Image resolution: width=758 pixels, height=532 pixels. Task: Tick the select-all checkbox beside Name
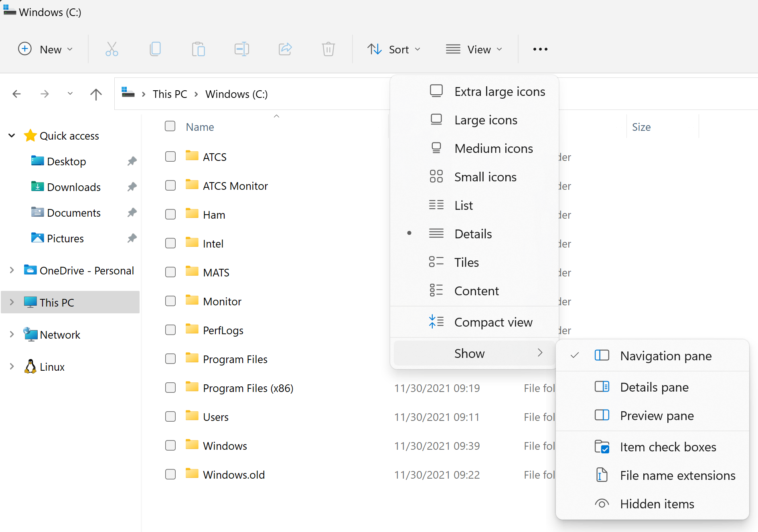(170, 126)
